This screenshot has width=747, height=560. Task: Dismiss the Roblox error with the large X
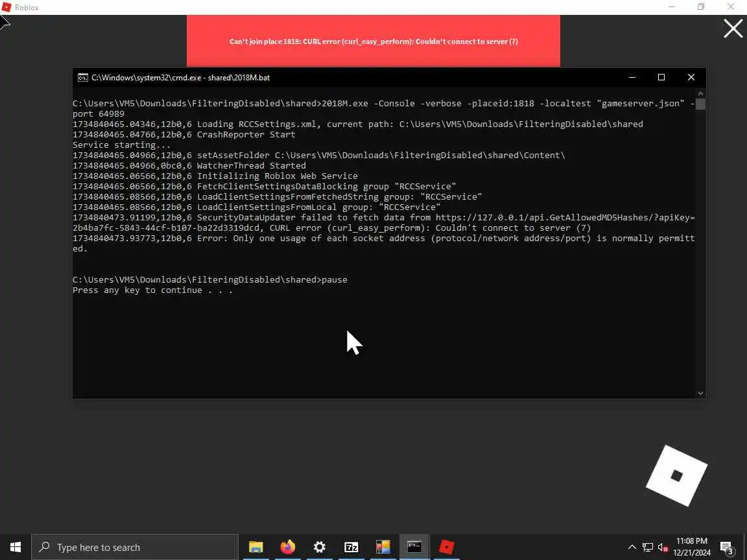tap(733, 29)
